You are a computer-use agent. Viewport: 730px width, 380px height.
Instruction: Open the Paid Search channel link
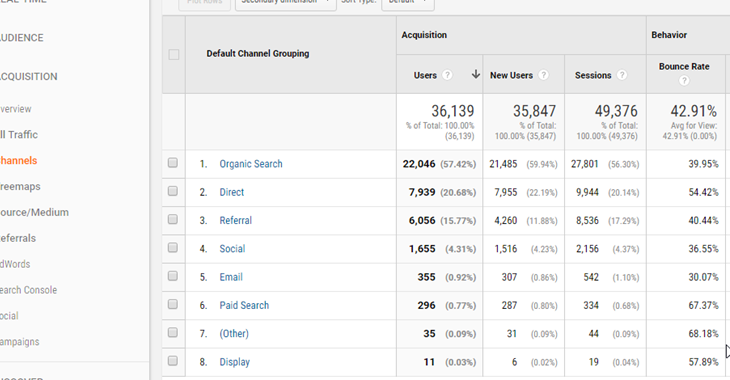[244, 305]
